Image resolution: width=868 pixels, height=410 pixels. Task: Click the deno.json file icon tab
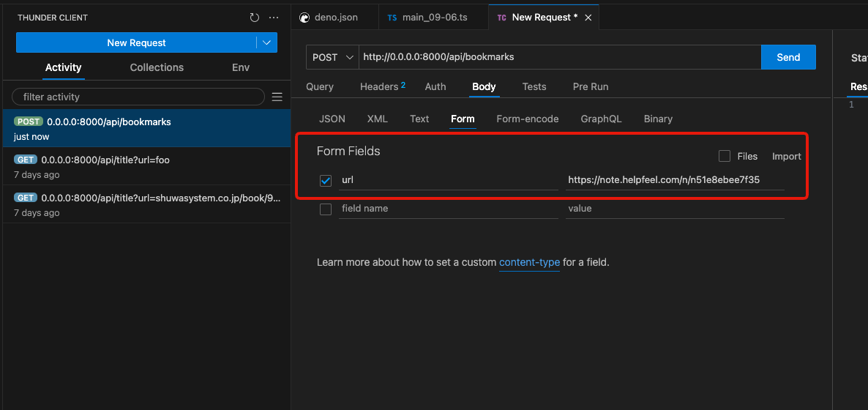point(305,18)
